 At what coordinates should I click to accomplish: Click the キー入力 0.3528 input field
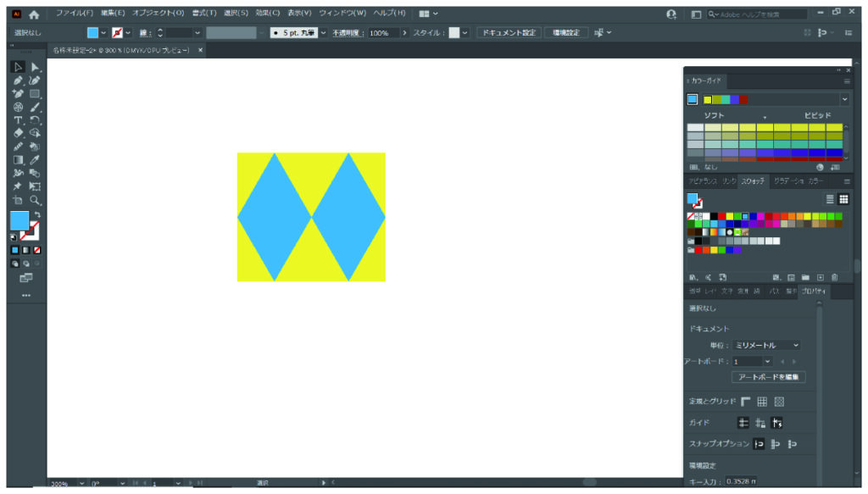(x=741, y=482)
